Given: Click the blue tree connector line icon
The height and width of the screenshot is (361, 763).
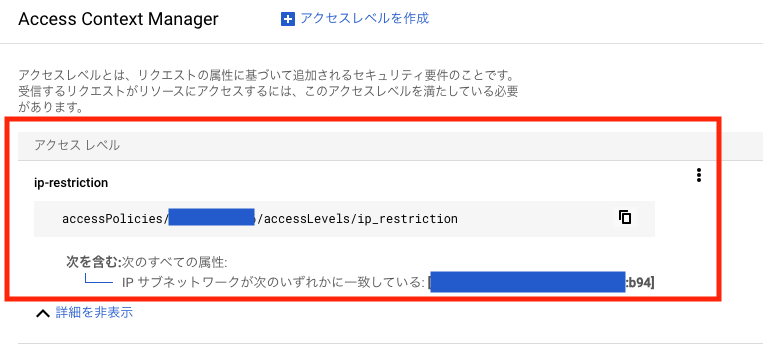Looking at the screenshot, I should [99, 279].
